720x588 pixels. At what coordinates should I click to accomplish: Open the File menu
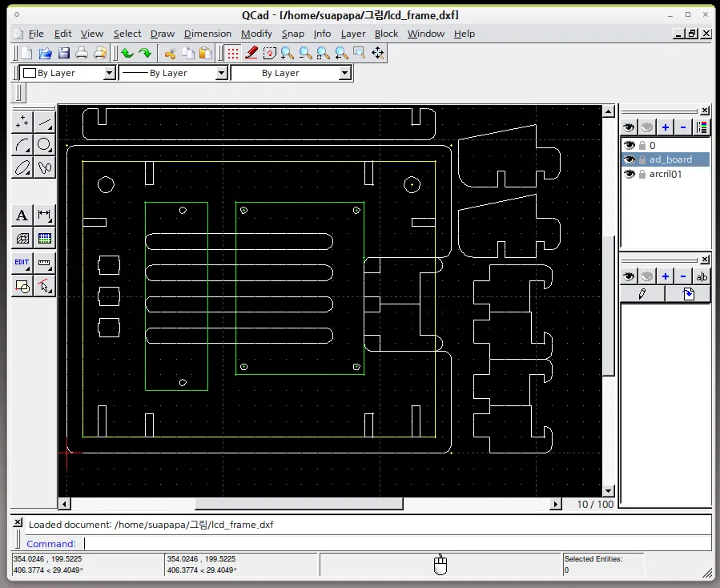(x=36, y=34)
